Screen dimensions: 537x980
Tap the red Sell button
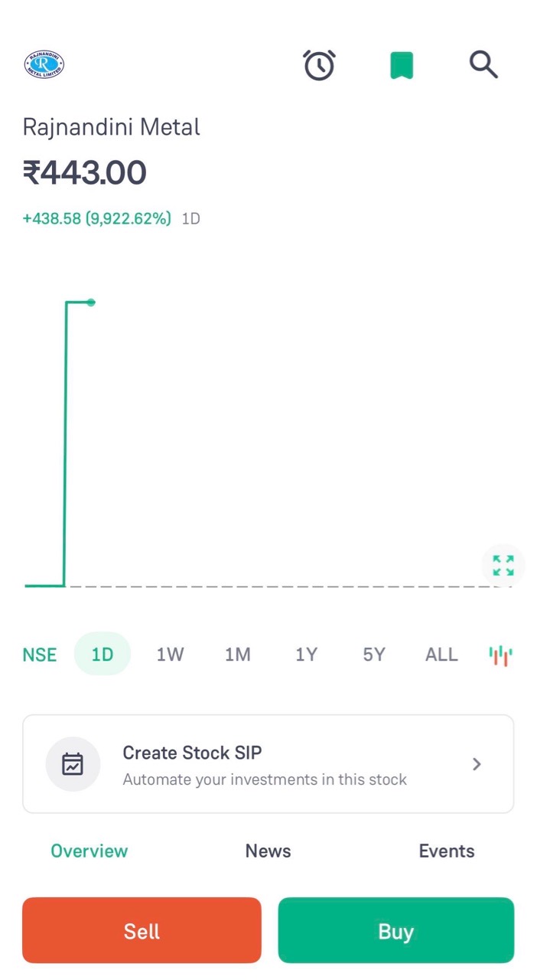(142, 930)
